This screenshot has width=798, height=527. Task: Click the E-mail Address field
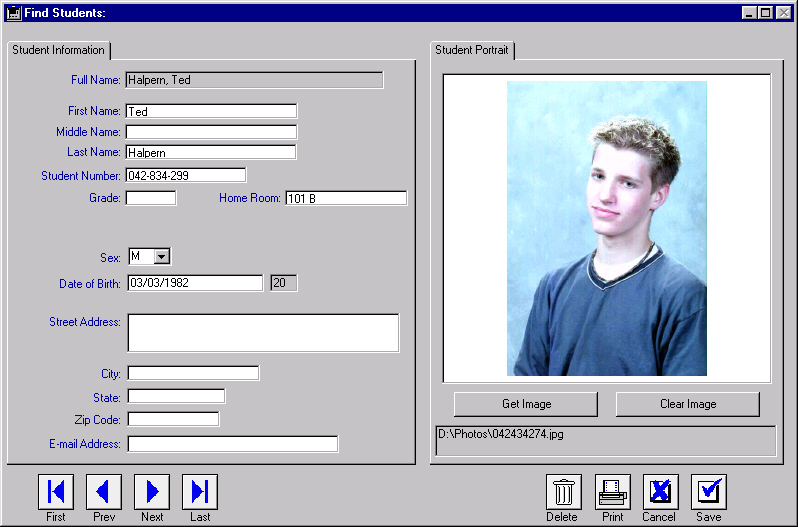click(x=233, y=444)
